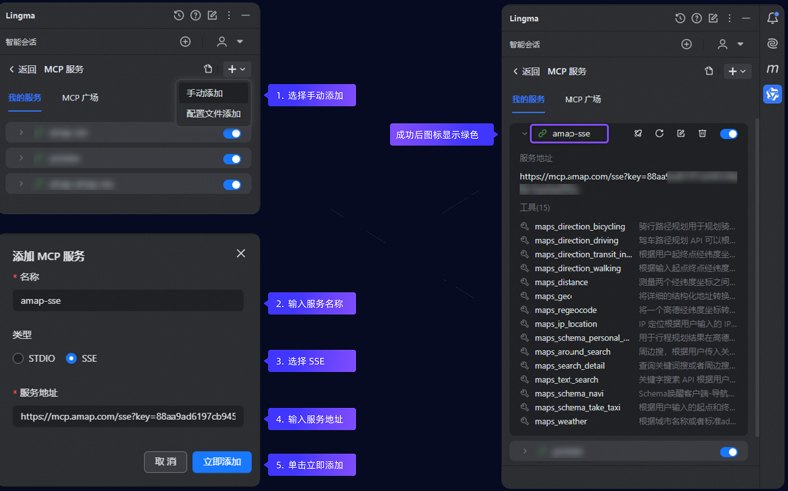Open the plus add dropdown in right panel

[x=737, y=71]
